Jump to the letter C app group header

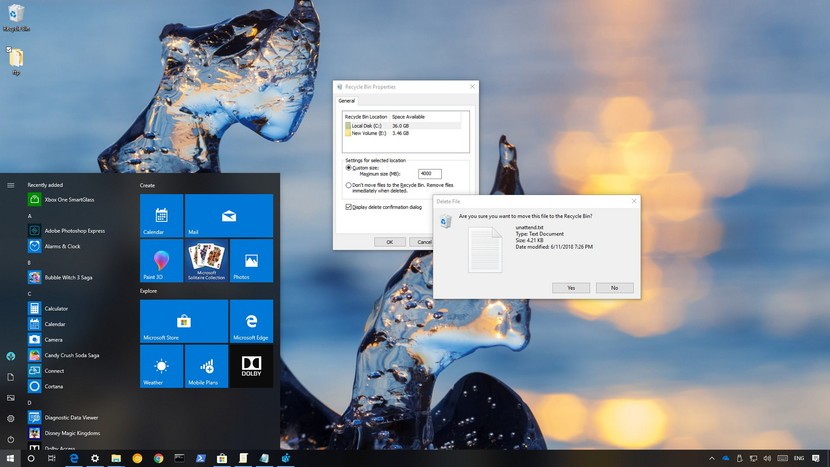30,294
